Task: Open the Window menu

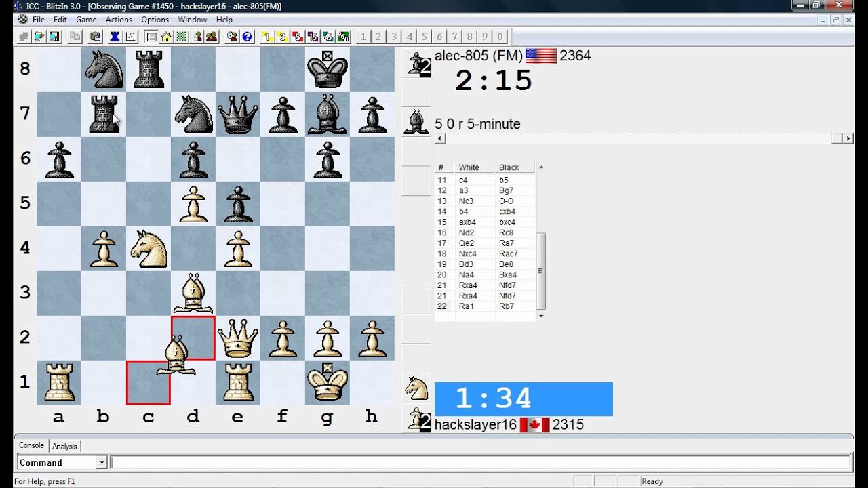Action: [x=193, y=20]
